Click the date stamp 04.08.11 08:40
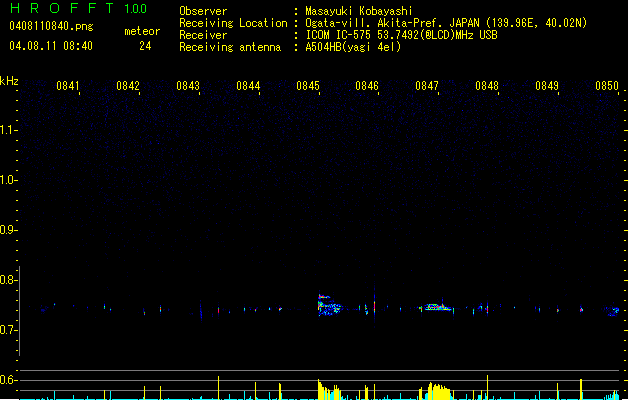Image resolution: width=629 pixels, height=400 pixels. click(x=51, y=46)
